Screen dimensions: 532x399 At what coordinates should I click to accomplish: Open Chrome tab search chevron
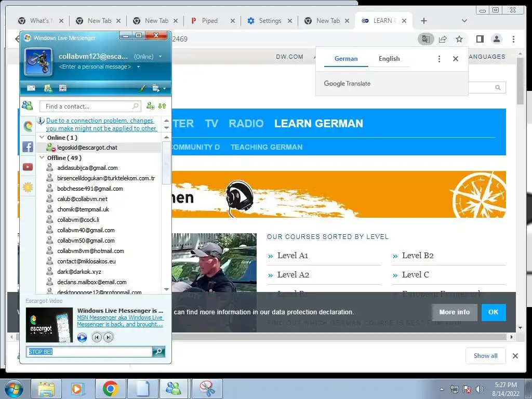click(x=464, y=21)
